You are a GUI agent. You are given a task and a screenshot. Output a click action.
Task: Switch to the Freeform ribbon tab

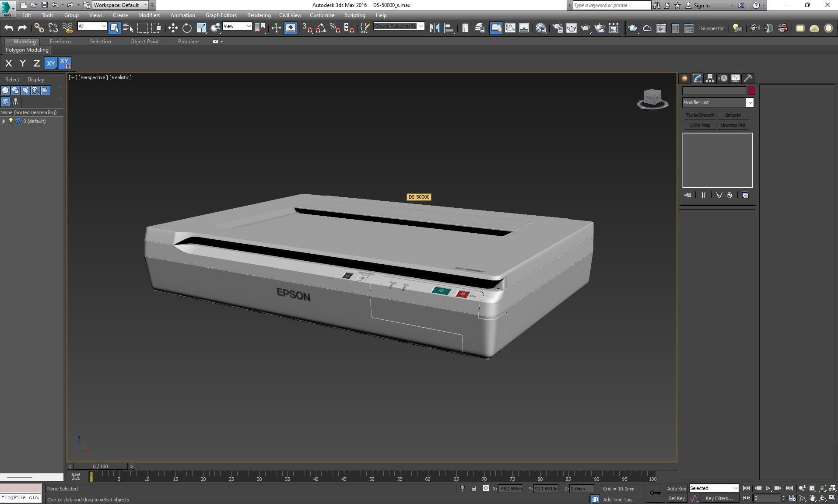[x=60, y=42]
